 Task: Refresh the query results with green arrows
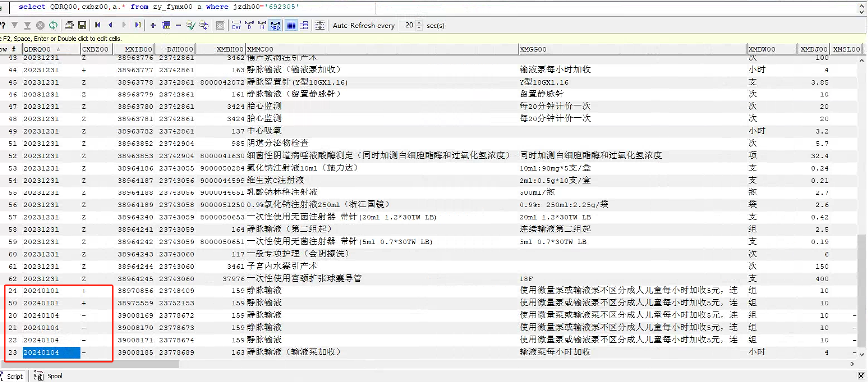(x=53, y=25)
